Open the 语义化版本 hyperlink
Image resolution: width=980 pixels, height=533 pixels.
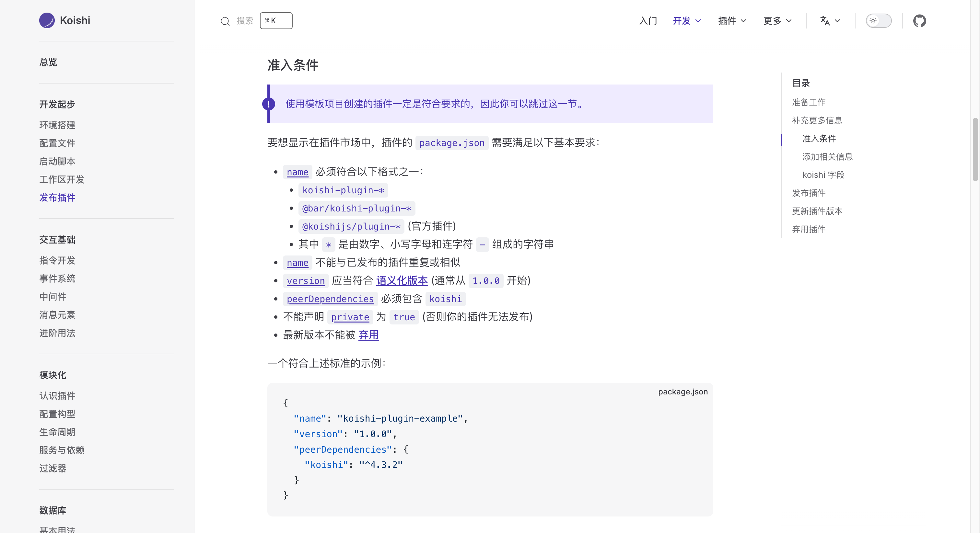[x=402, y=280]
